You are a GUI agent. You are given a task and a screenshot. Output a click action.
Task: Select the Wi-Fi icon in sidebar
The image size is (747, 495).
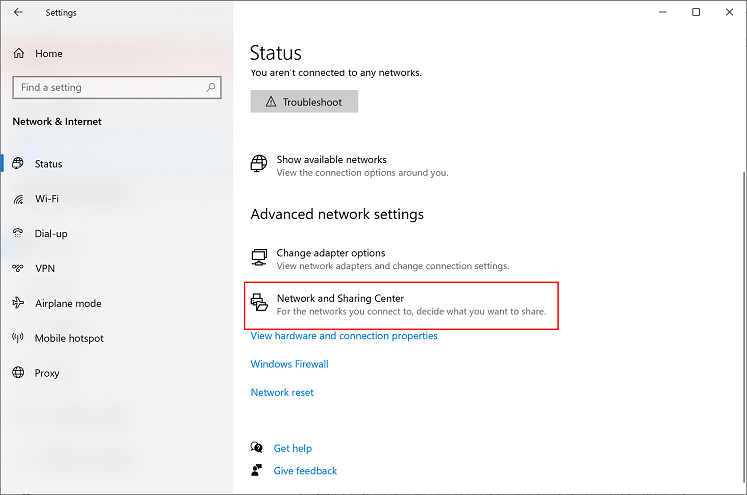[x=18, y=199]
